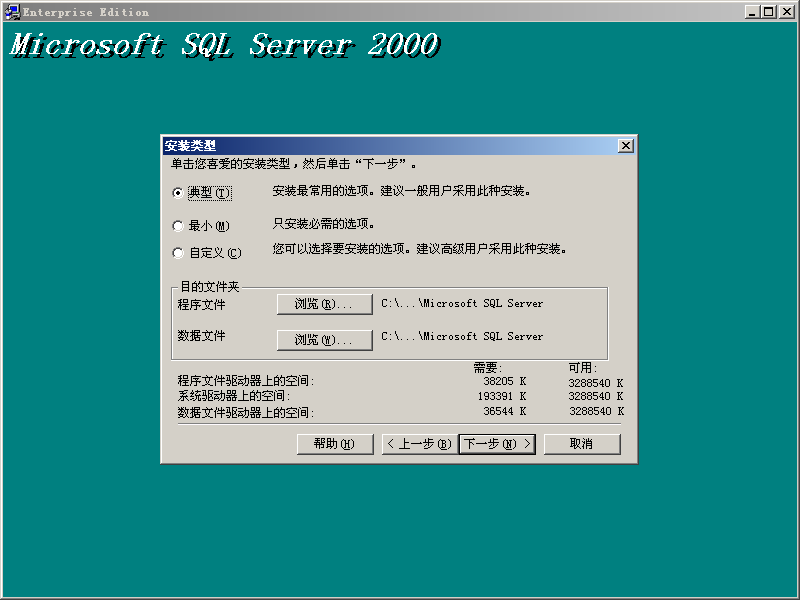This screenshot has width=800, height=600.
Task: Choose the 最小(M) minimum installation option
Action: coord(178,226)
